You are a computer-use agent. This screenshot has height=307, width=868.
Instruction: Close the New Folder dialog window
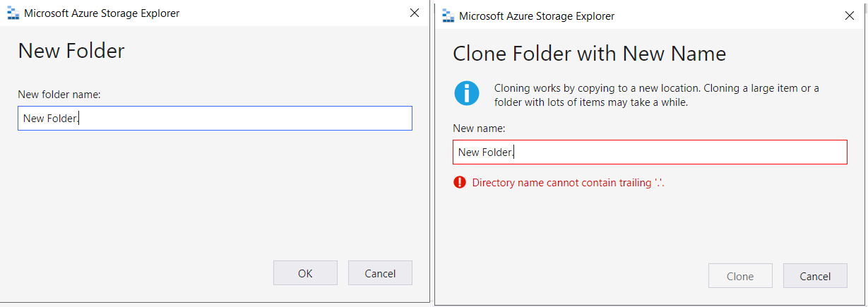point(415,13)
